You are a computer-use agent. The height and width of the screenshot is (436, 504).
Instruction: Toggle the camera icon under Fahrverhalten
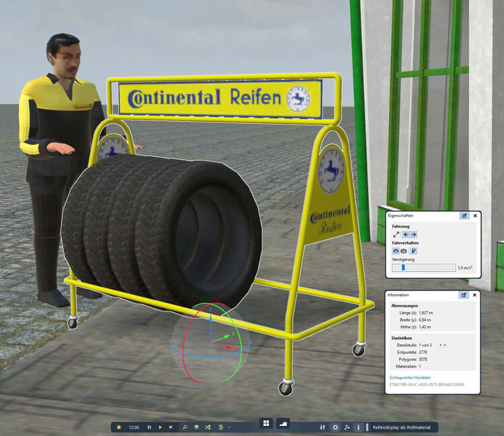[x=404, y=251]
